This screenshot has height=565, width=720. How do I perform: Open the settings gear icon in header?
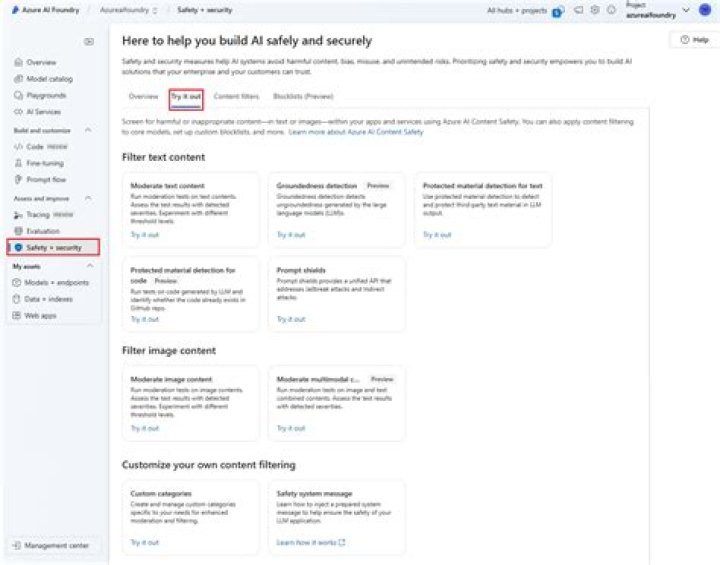595,10
